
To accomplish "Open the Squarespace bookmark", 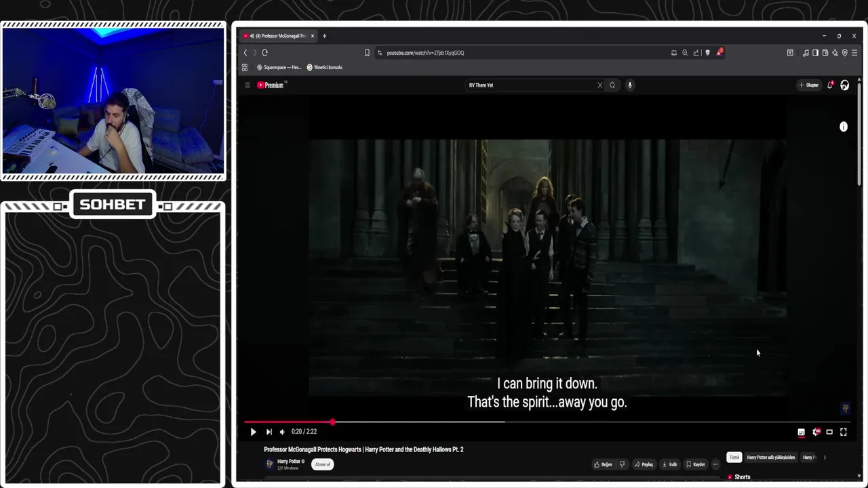I will click(279, 68).
